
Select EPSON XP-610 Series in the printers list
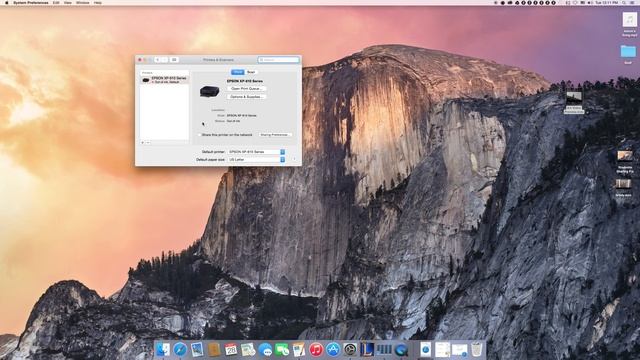coord(164,80)
